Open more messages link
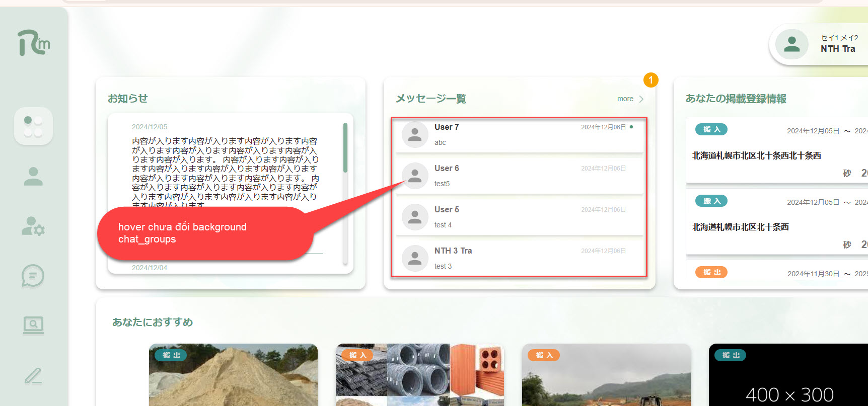The width and height of the screenshot is (868, 406). (625, 99)
